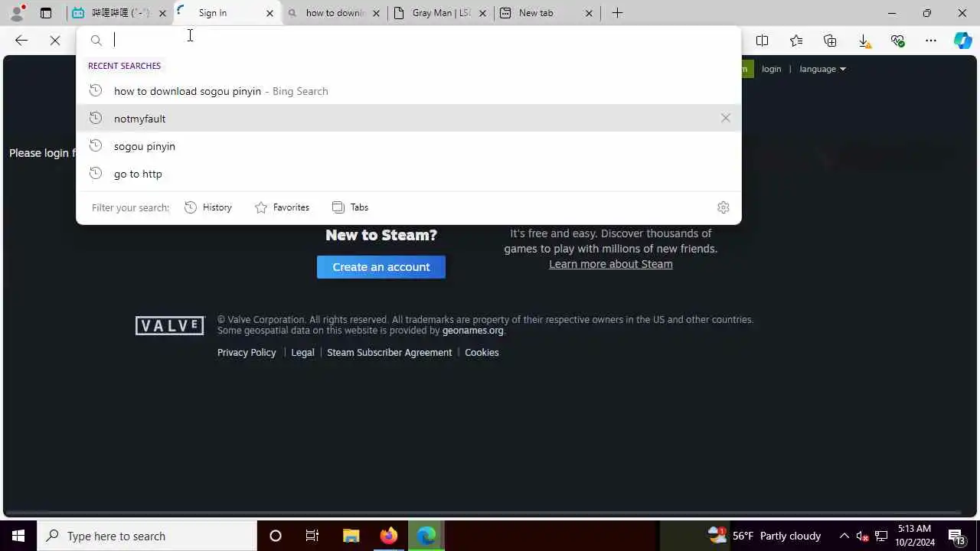Click the muted volume tray icon
980x551 pixels.
tap(862, 536)
